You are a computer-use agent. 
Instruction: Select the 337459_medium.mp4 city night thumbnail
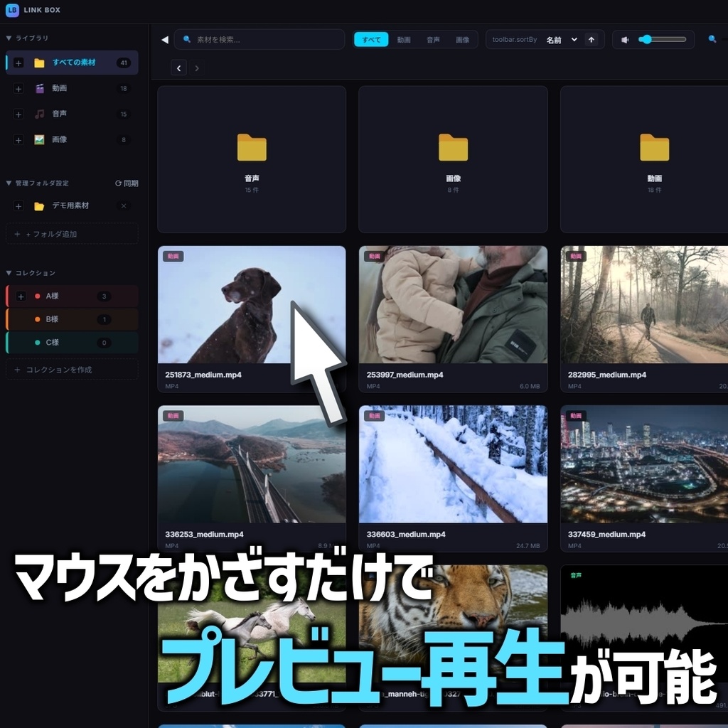[644, 464]
